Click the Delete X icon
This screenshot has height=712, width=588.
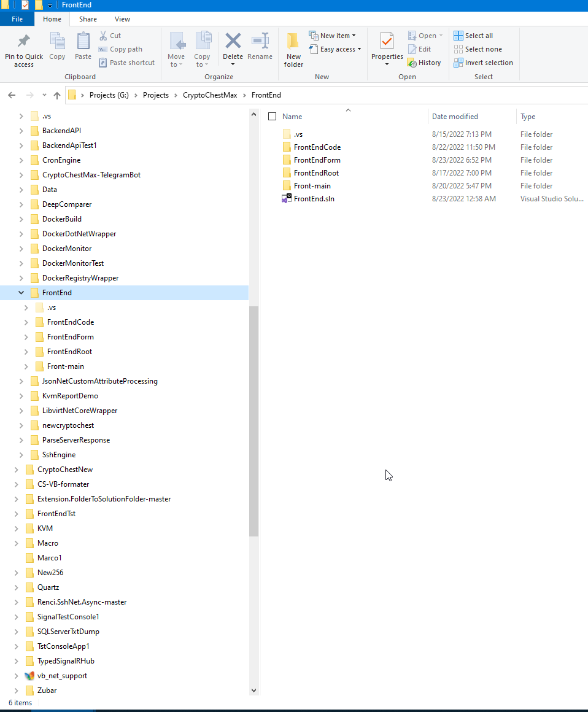coord(233,41)
